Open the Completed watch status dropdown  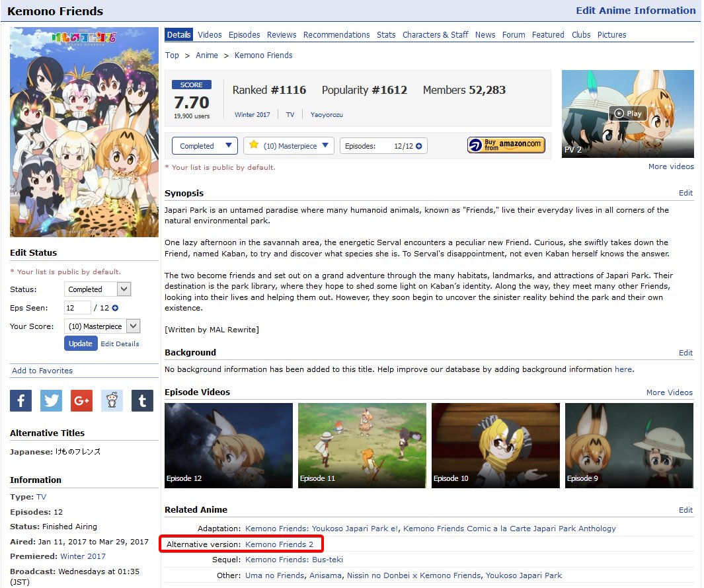(204, 145)
